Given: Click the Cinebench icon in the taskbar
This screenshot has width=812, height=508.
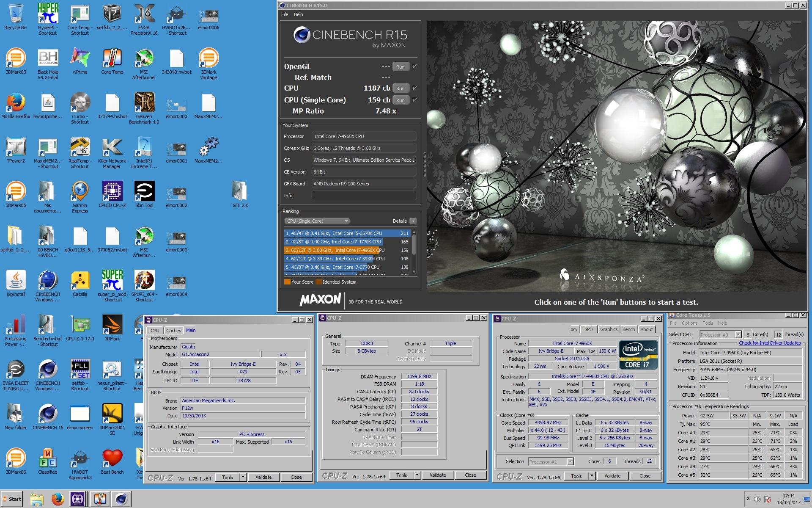Looking at the screenshot, I should 121,499.
